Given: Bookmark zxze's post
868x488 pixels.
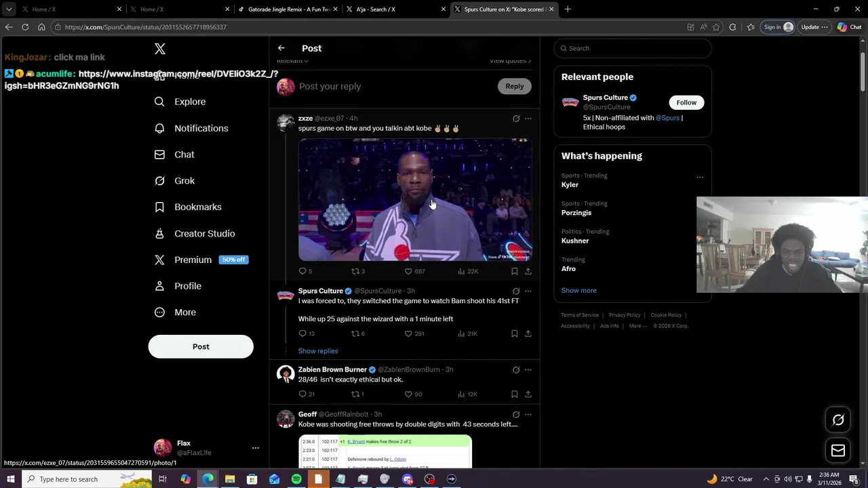Looking at the screenshot, I should pos(515,271).
